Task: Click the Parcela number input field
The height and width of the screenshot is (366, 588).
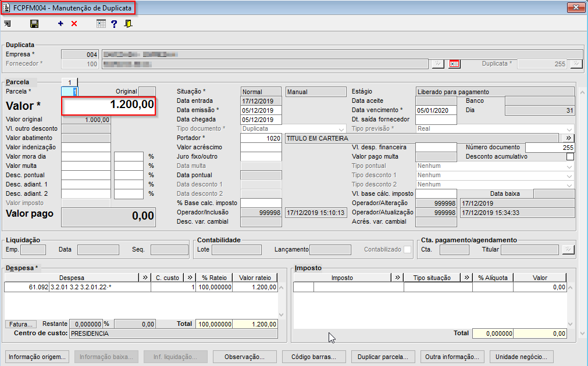Action: (x=70, y=91)
